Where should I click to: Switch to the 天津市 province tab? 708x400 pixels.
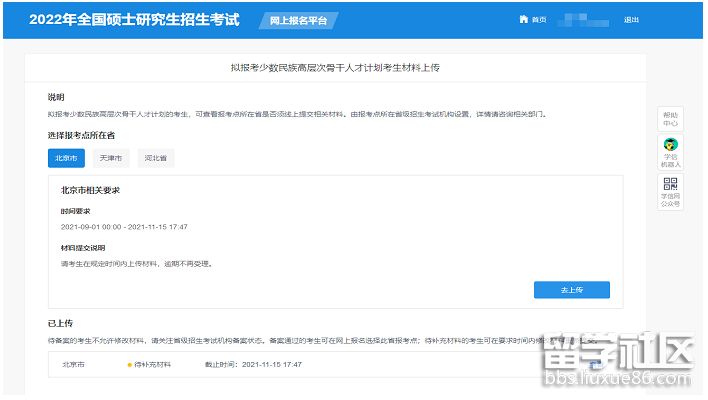point(110,158)
